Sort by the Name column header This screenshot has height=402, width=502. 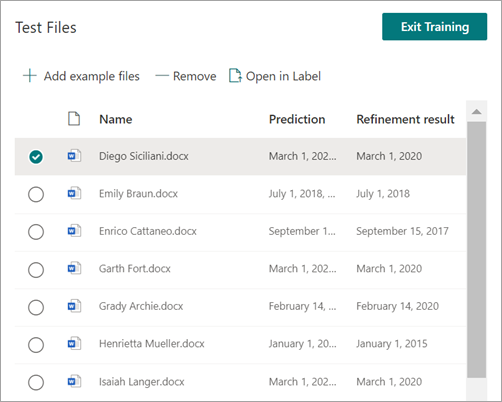116,119
